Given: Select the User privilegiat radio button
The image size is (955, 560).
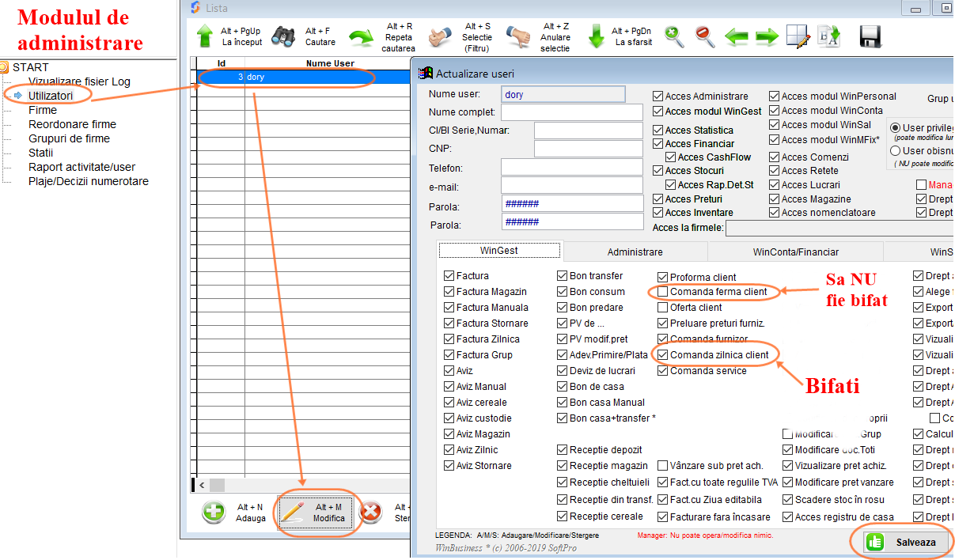Looking at the screenshot, I should click(896, 128).
